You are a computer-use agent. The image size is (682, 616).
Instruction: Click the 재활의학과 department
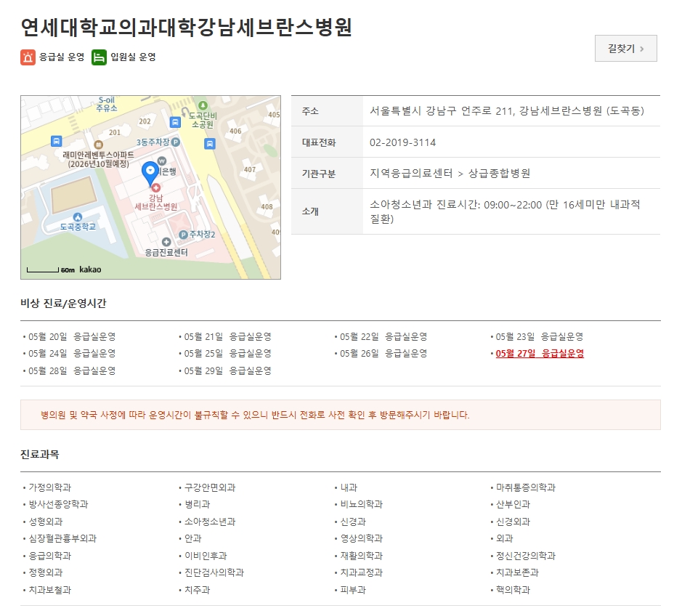(362, 556)
